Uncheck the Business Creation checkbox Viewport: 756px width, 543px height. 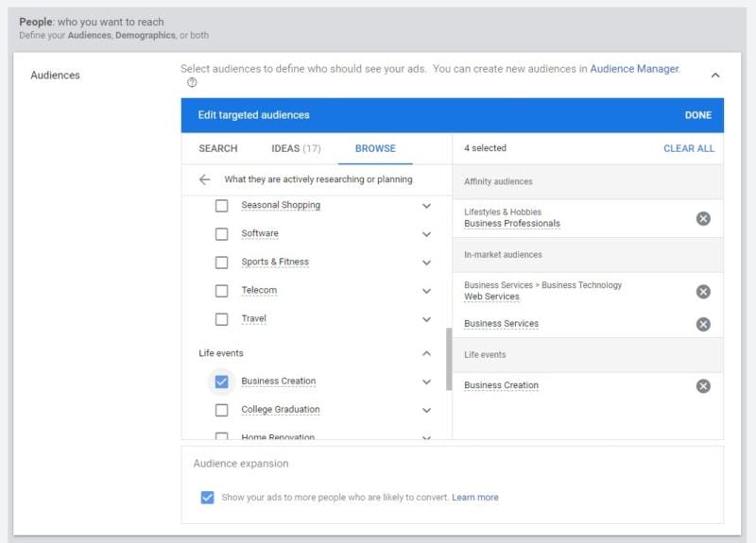pos(221,382)
